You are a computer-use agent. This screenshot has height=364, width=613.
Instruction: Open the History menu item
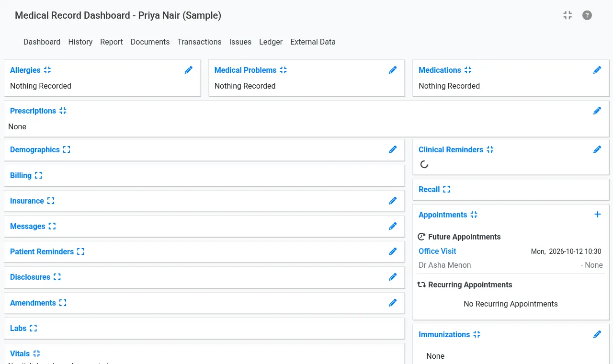tap(80, 42)
